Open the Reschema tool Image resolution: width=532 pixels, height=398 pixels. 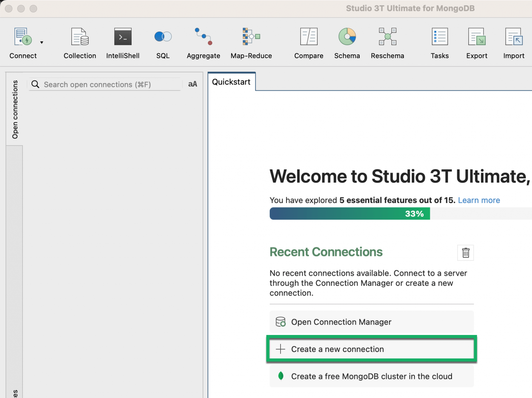387,42
